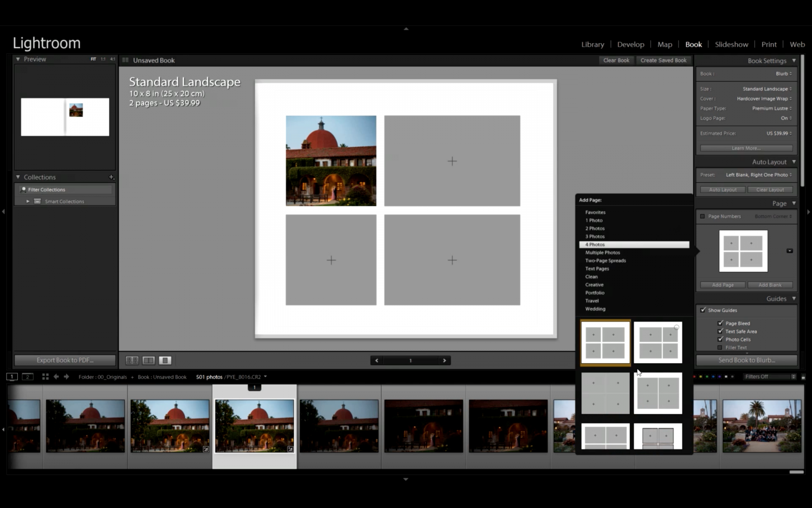Viewport: 812px width, 508px height.
Task: Toggle Show Guides off
Action: [703, 310]
